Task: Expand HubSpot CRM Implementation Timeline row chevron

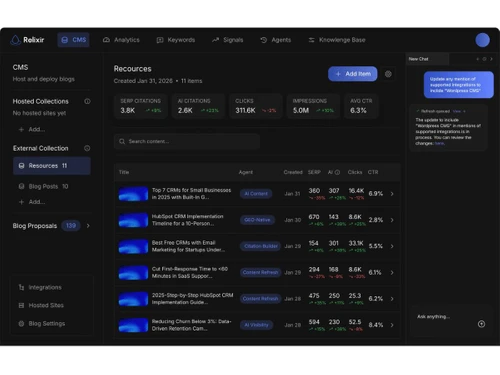Action: [392, 220]
